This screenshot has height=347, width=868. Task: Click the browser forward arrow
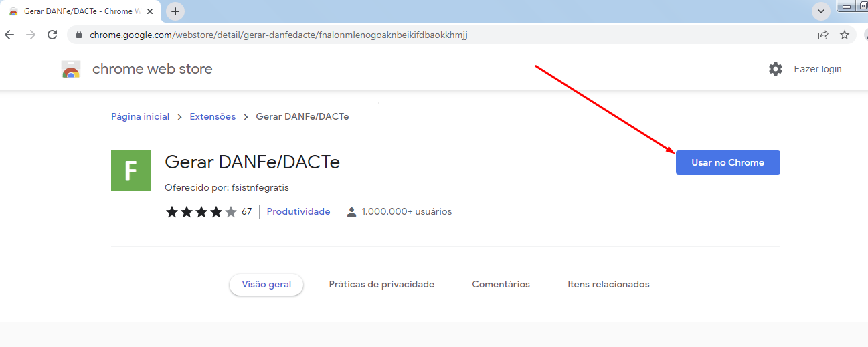[x=30, y=35]
